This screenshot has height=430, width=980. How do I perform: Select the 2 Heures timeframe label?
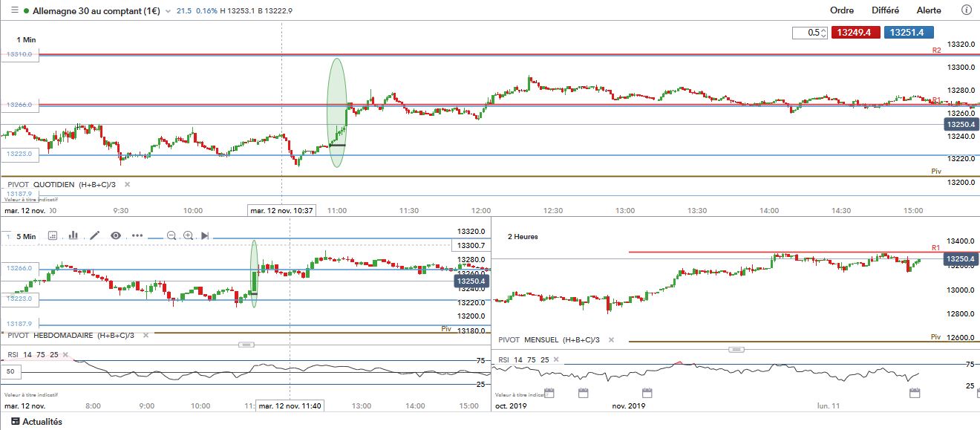pyautogui.click(x=523, y=236)
